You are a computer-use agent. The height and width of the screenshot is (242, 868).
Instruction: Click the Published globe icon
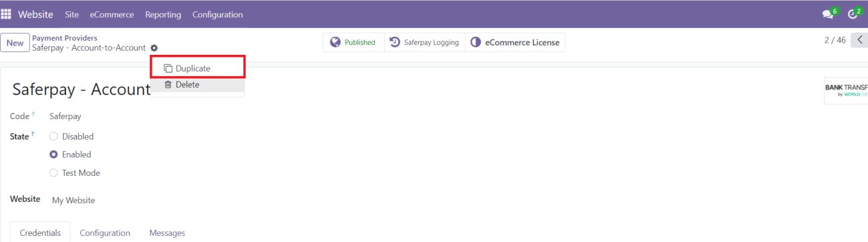coord(335,42)
